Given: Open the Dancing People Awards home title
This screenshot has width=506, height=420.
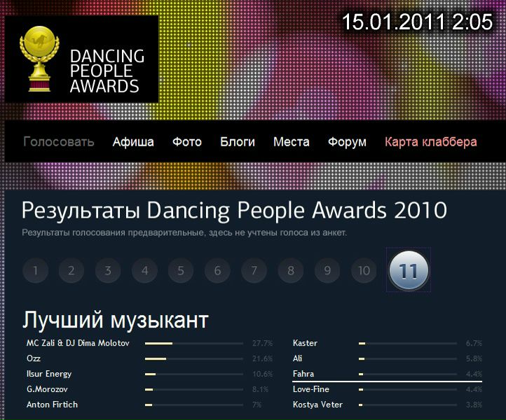Looking at the screenshot, I should 107,71.
